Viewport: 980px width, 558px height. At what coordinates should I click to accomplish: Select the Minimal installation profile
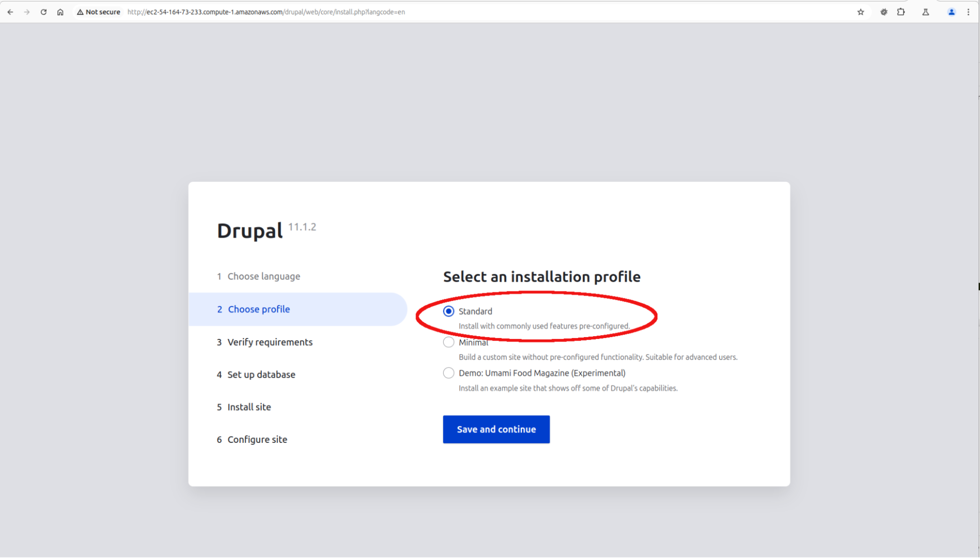click(449, 342)
